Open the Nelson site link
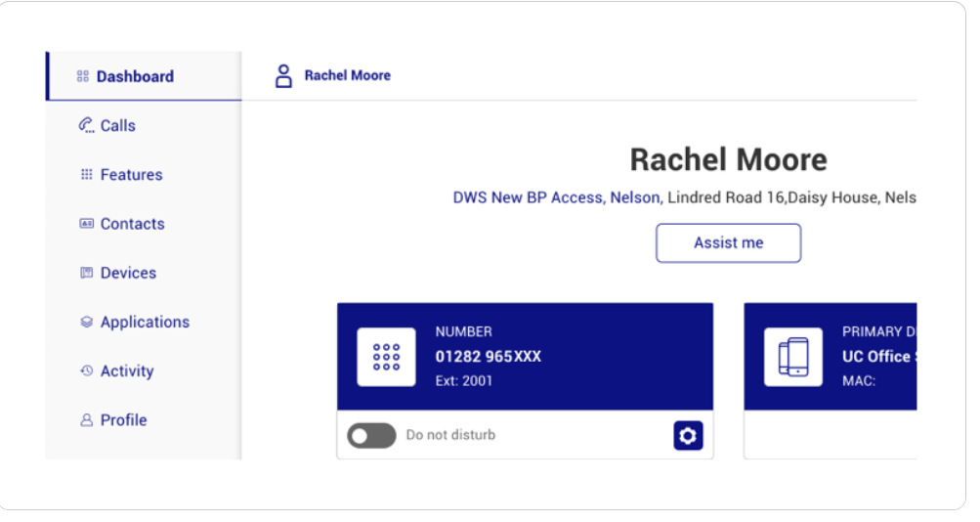Image resolution: width=980 pixels, height=522 pixels. pyautogui.click(x=636, y=197)
